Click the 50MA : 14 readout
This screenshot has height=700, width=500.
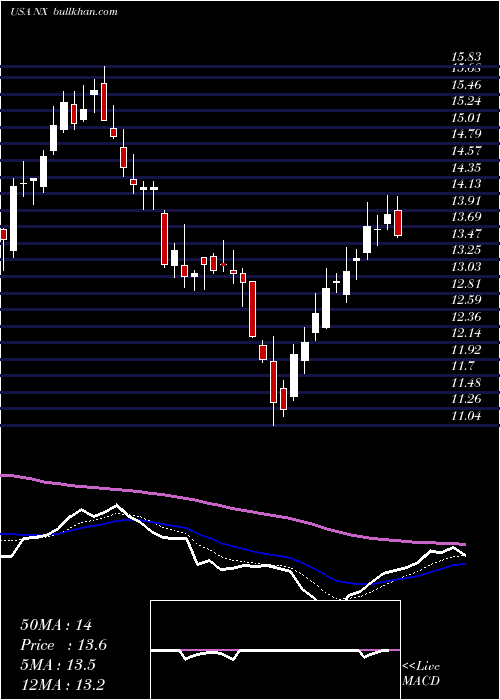tap(56, 625)
